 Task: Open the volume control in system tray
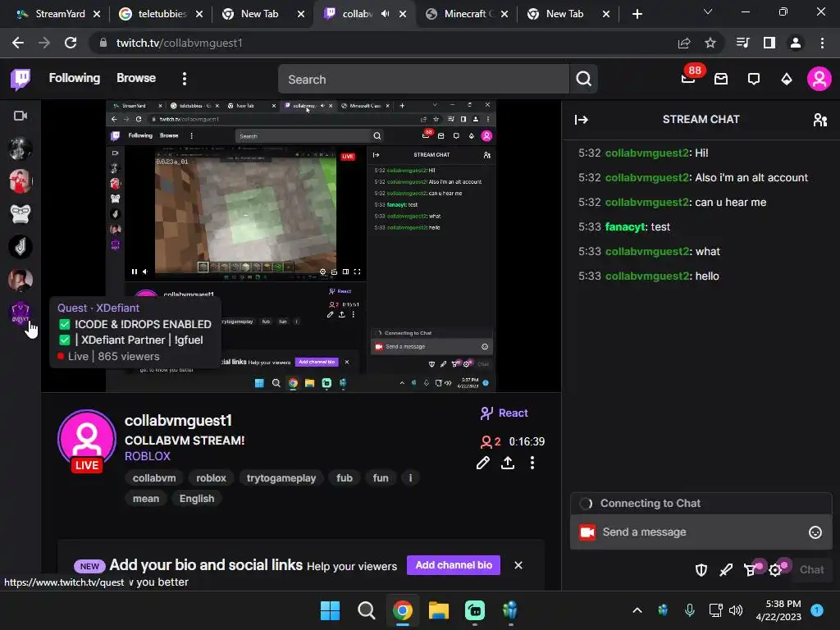coord(736,610)
